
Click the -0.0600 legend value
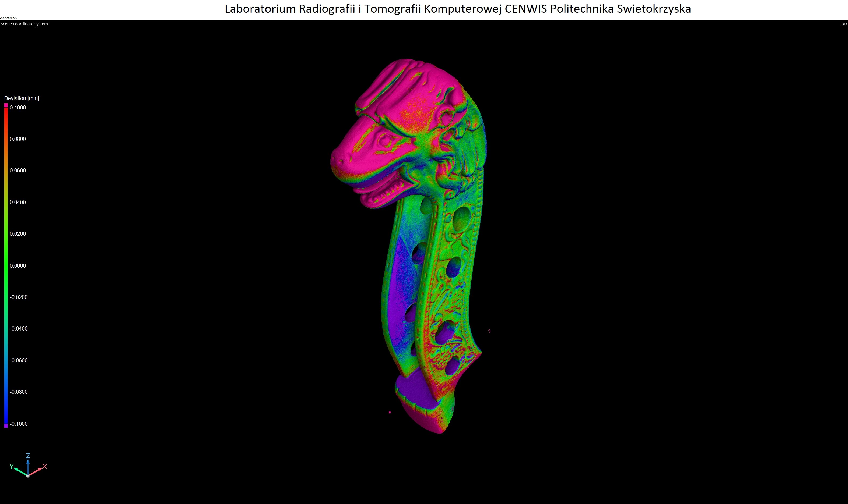point(19,360)
